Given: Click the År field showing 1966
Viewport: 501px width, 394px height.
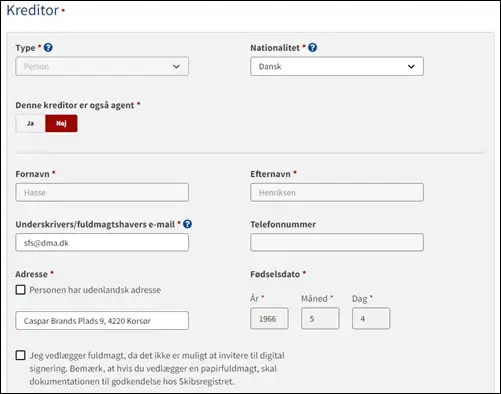Looking at the screenshot, I should pos(269,319).
